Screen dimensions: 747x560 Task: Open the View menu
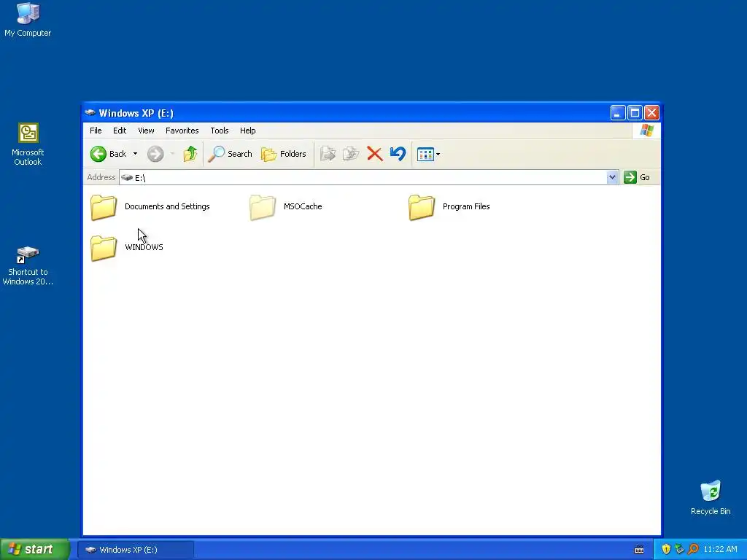coord(146,131)
